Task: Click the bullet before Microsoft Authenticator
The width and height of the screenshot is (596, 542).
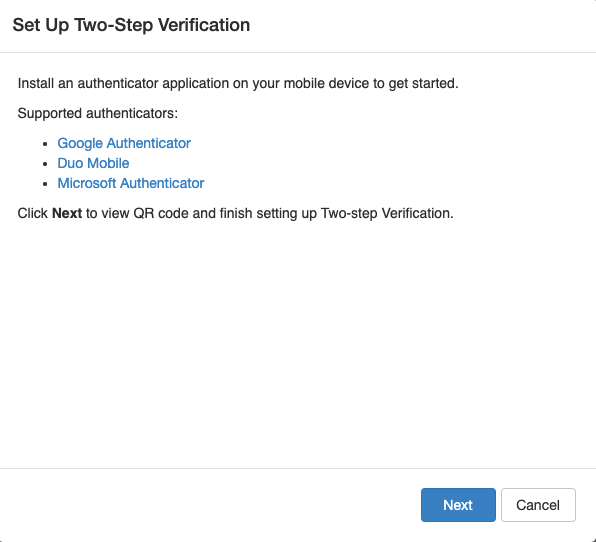Action: coord(45,184)
